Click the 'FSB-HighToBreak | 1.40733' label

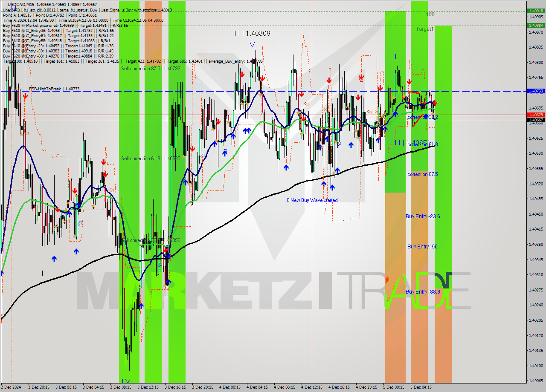tap(54, 89)
